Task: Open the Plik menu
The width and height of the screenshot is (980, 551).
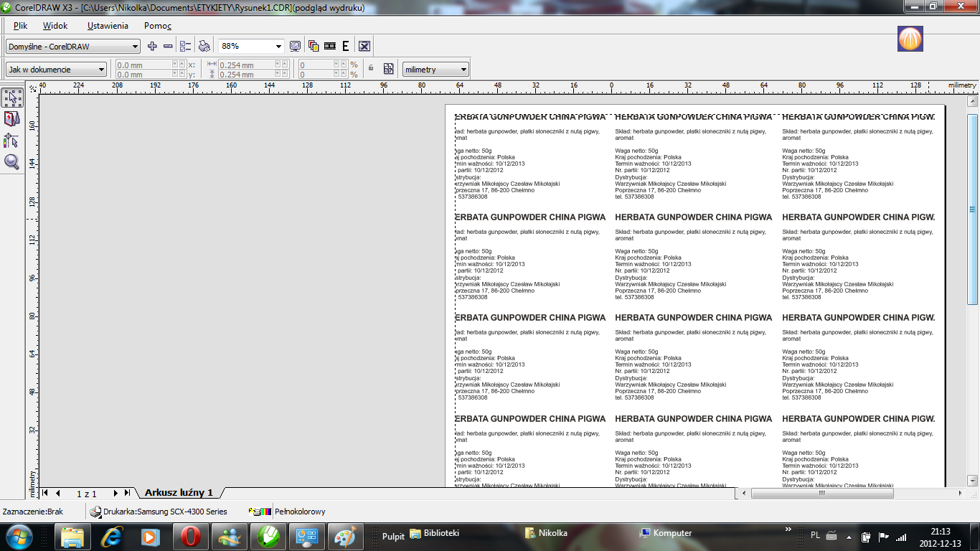Action: pos(20,26)
